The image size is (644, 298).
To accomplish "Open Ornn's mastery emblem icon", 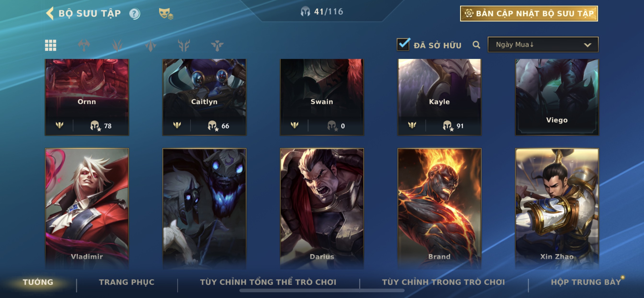I will click(59, 125).
